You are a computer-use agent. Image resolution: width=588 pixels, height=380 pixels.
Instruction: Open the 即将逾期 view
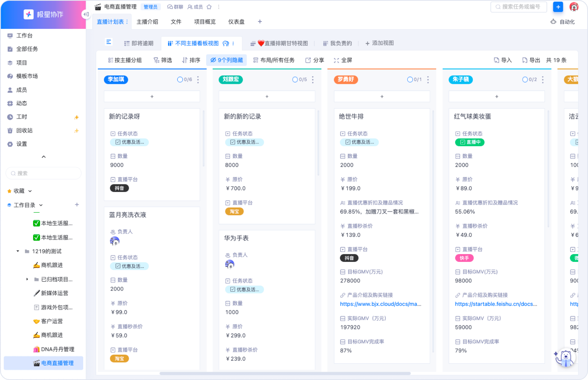(x=139, y=44)
